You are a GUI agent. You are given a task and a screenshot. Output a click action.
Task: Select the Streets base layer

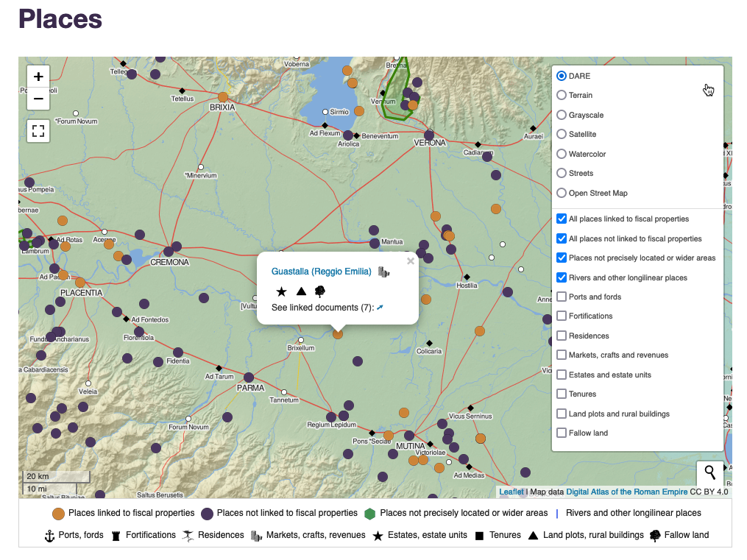click(562, 174)
